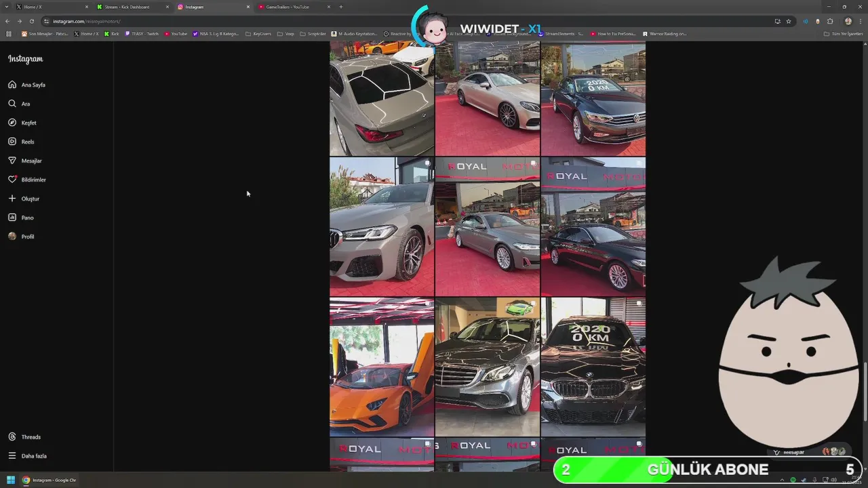
Task: Open the silver Mercedes showroom post
Action: (488, 367)
